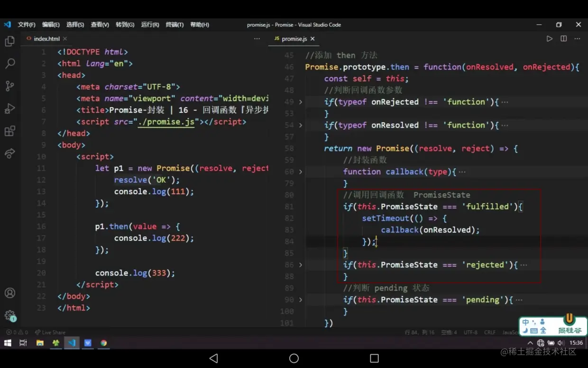Open the 文件(F) menu

(27, 25)
